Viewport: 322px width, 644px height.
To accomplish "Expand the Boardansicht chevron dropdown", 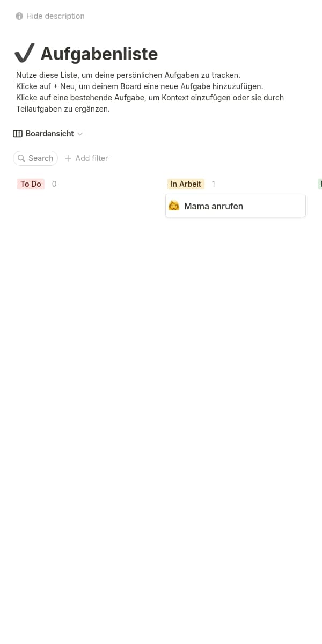I will [80, 134].
